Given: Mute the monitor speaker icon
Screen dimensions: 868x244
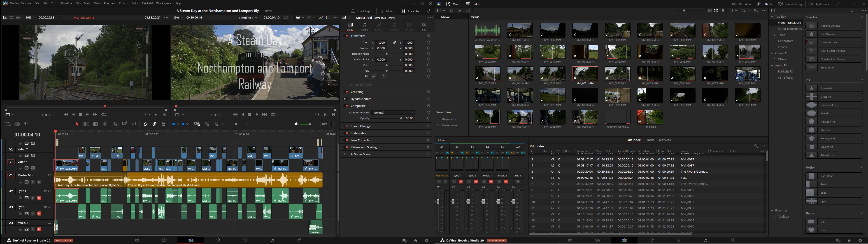Looking at the screenshot, I should (x=296, y=124).
